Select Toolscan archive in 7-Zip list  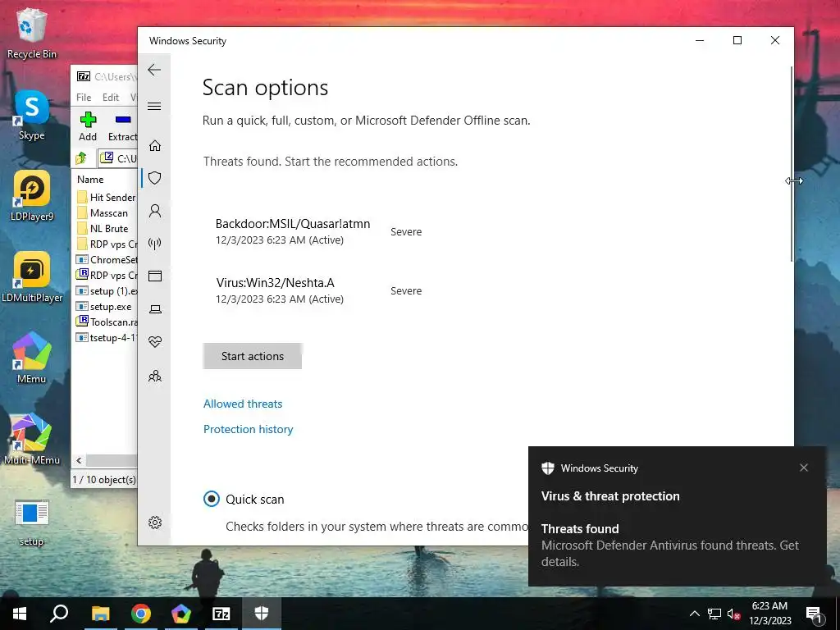(x=107, y=322)
